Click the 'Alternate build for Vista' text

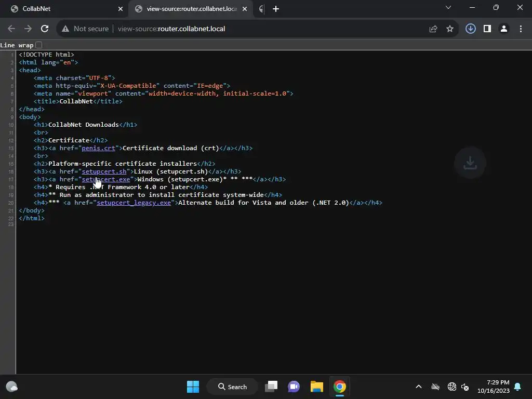pos(224,203)
